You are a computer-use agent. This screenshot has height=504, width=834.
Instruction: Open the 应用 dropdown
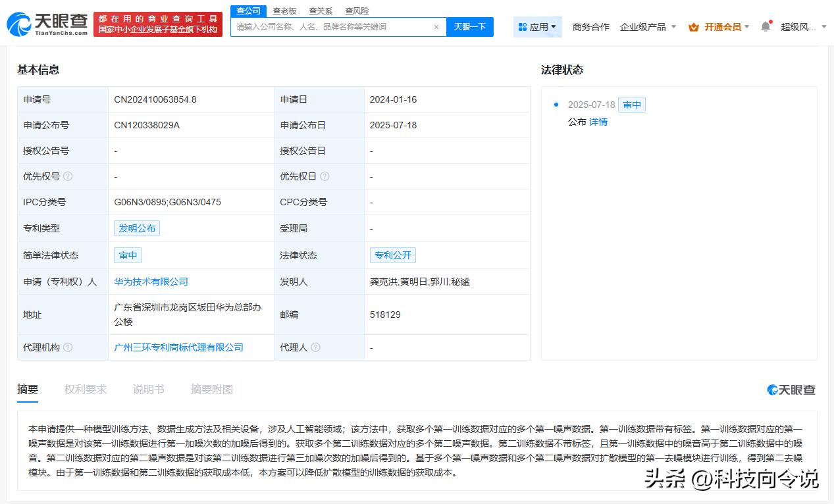click(537, 27)
